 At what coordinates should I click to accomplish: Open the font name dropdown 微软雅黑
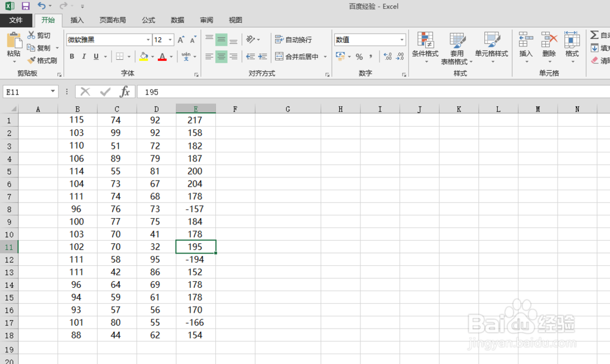point(148,40)
